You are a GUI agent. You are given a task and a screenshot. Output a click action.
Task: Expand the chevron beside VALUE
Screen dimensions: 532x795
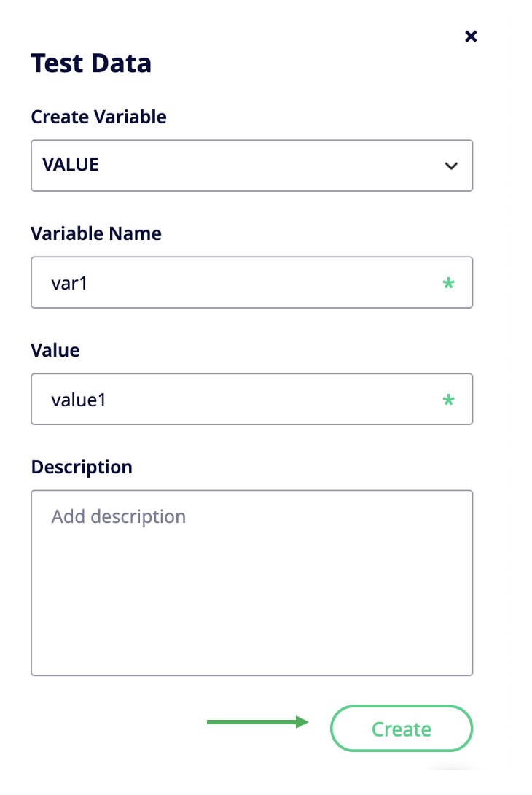451,166
